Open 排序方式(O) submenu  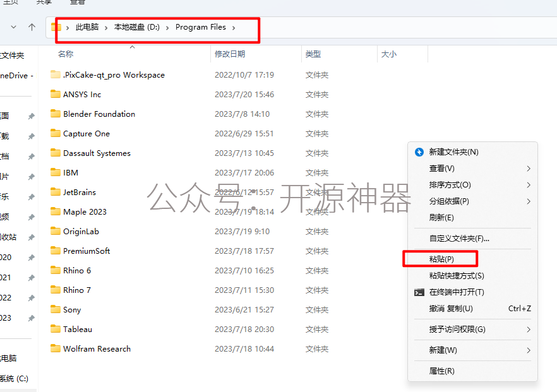point(472,184)
